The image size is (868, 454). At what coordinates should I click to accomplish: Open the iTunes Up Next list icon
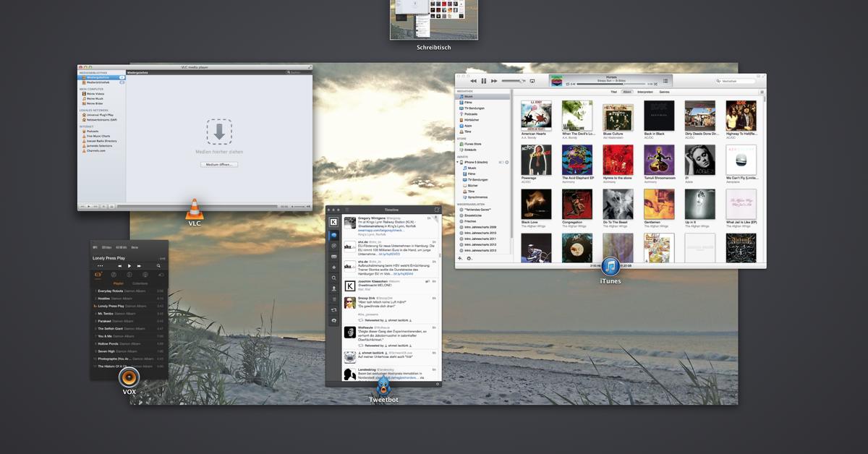665,81
